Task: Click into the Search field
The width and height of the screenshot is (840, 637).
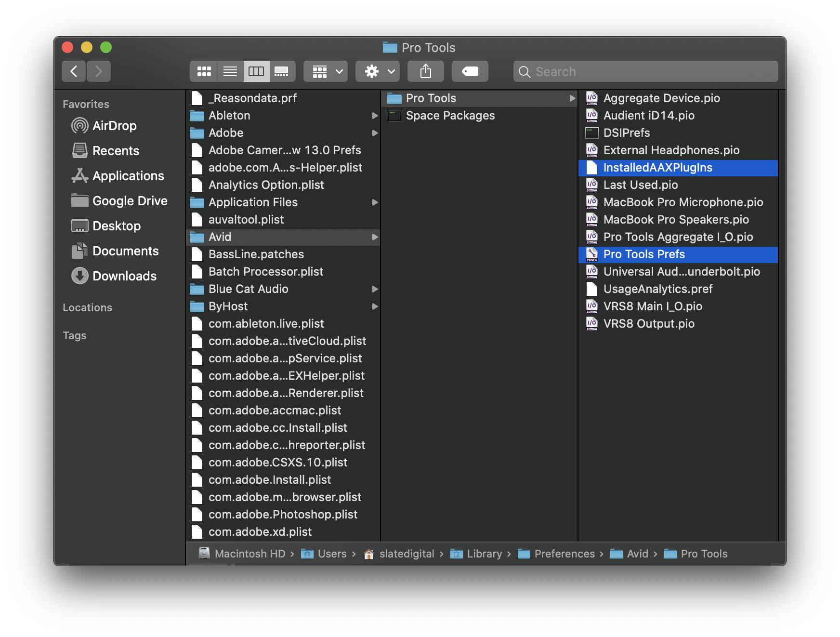Action: point(645,71)
